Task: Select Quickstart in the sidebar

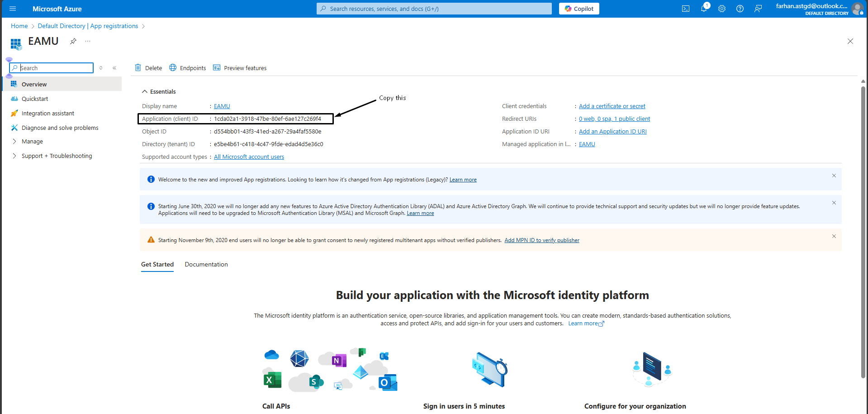Action: (x=35, y=99)
